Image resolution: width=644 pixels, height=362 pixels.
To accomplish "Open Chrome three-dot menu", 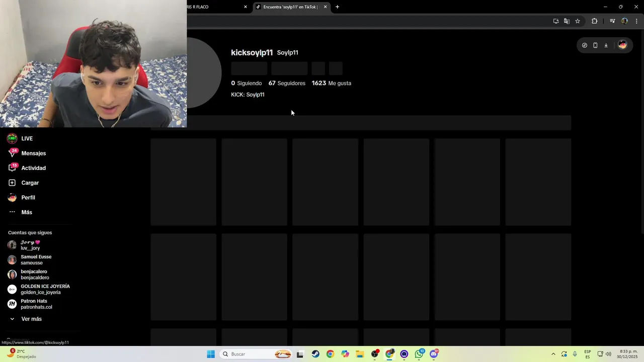I will tap(636, 21).
